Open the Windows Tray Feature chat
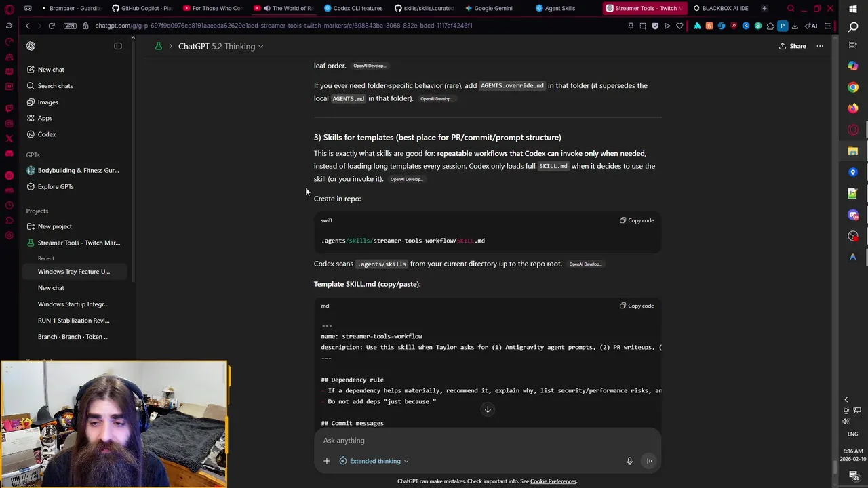This screenshot has width=868, height=488. pos(74,272)
